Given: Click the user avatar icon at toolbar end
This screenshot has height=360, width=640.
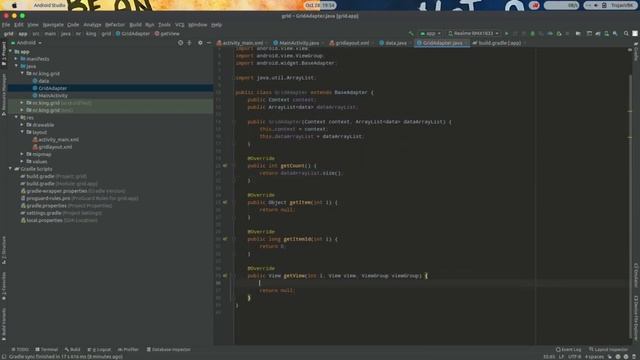Looking at the screenshot, I should 635,33.
